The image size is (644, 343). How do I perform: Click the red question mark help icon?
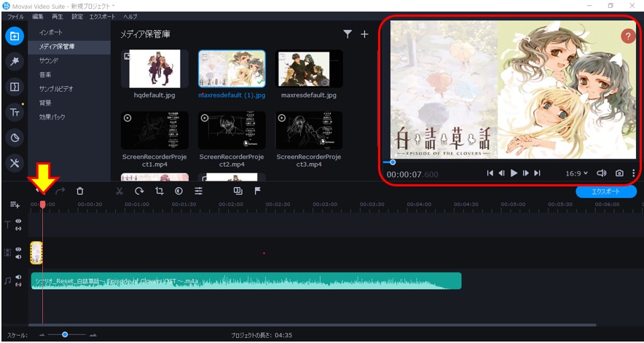(x=627, y=36)
